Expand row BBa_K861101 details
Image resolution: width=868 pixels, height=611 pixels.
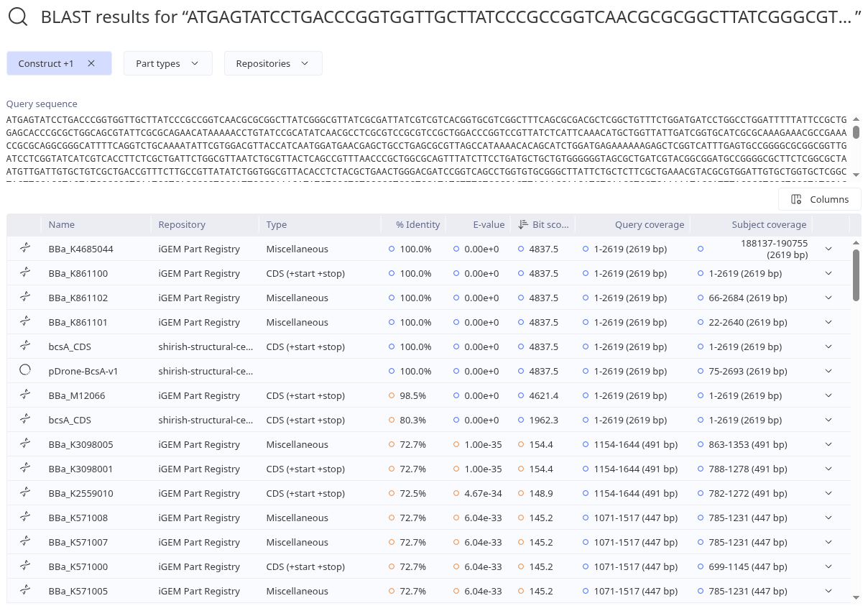(828, 322)
